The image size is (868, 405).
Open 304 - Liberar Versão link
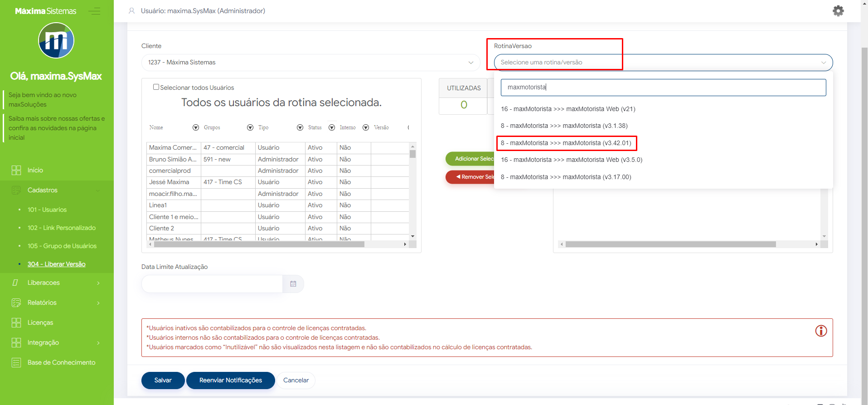point(57,264)
